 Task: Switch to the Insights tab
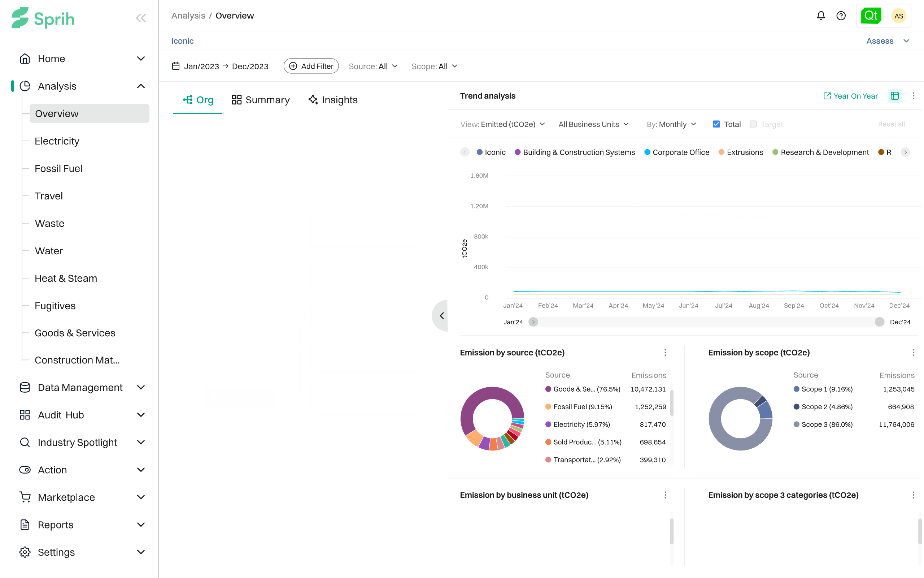click(x=333, y=100)
